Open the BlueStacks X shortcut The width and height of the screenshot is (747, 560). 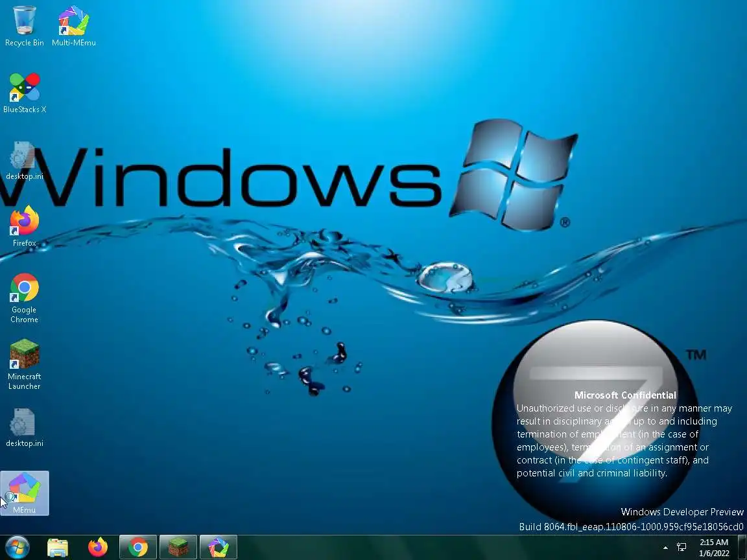(24, 93)
